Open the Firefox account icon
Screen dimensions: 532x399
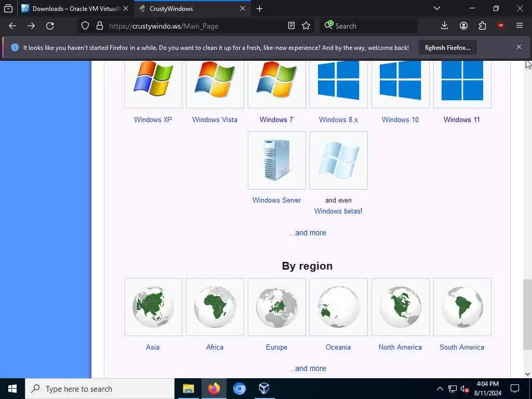463,26
